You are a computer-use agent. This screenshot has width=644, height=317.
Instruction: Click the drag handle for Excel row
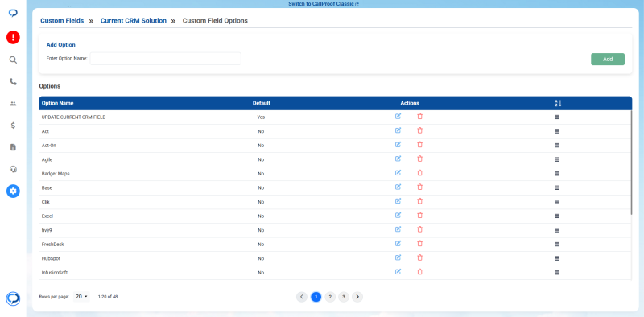557,216
